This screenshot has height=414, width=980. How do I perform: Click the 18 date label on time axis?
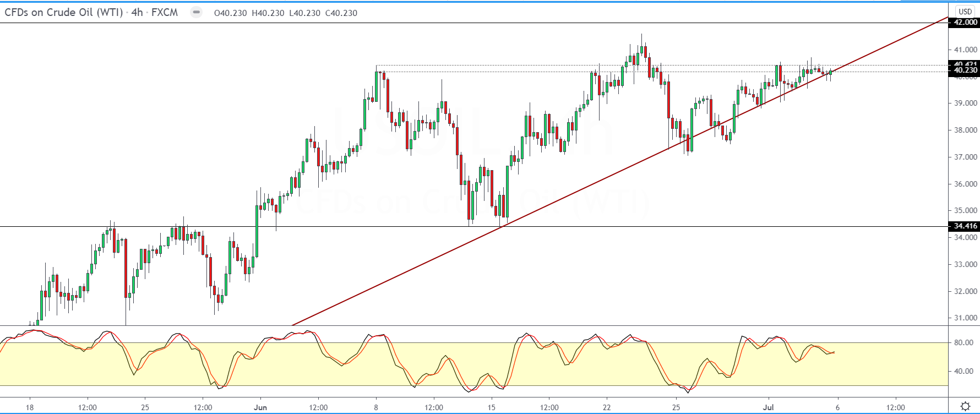point(30,407)
